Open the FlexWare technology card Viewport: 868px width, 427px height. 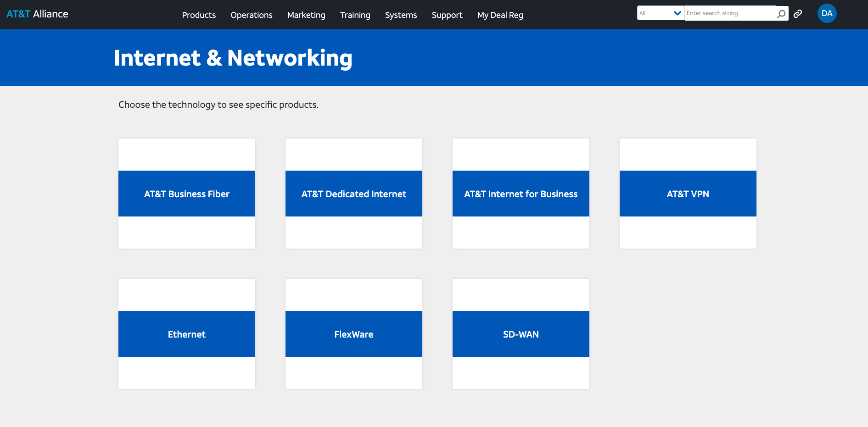(x=354, y=334)
